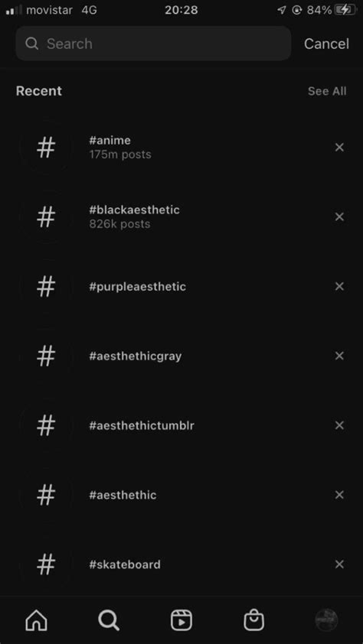Viewport: 363px width, 644px height.
Task: Remove #skateboard from recent searches
Action: pyautogui.click(x=339, y=564)
